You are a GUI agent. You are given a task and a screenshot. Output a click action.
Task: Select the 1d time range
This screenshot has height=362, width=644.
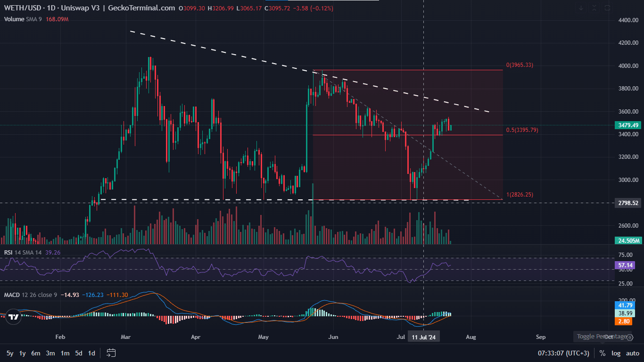pos(91,353)
